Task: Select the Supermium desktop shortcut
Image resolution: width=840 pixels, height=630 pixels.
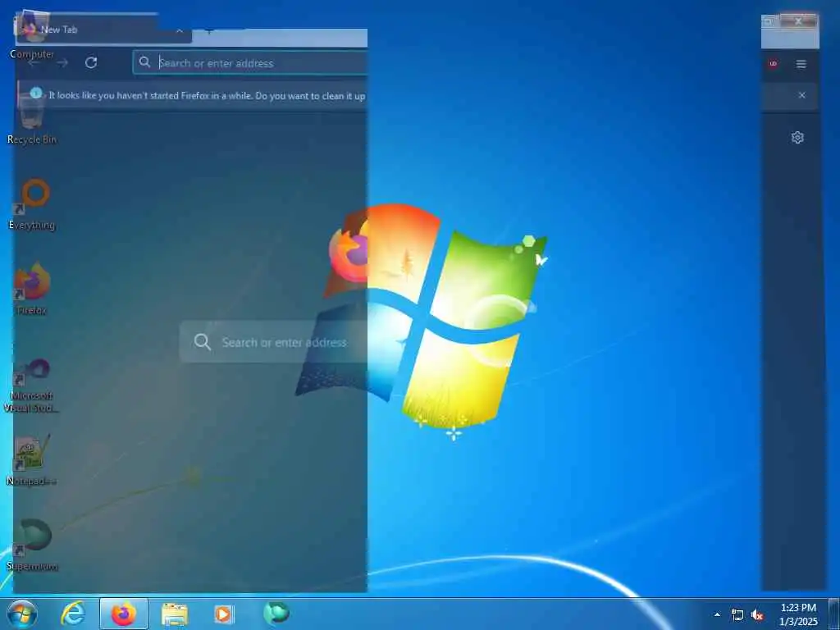Action: pos(32,546)
